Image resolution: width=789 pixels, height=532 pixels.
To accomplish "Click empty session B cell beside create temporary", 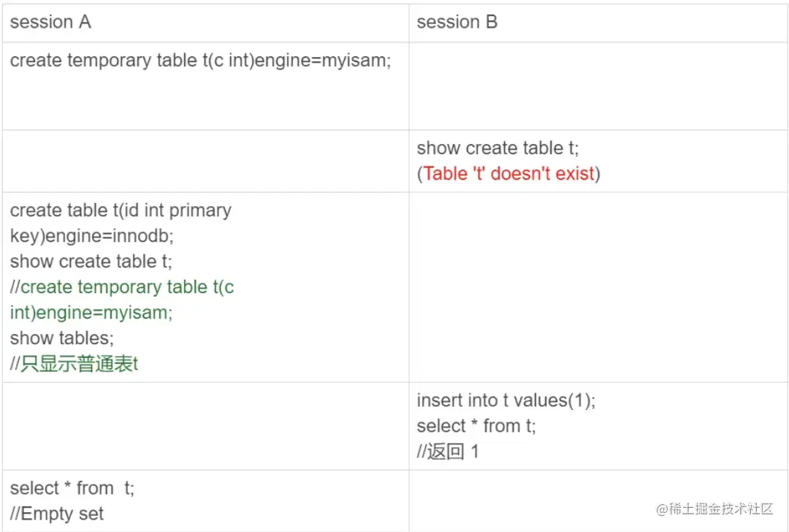I will click(x=598, y=86).
